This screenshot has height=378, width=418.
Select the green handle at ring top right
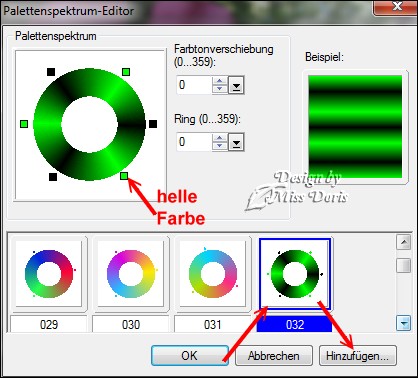[x=126, y=72]
